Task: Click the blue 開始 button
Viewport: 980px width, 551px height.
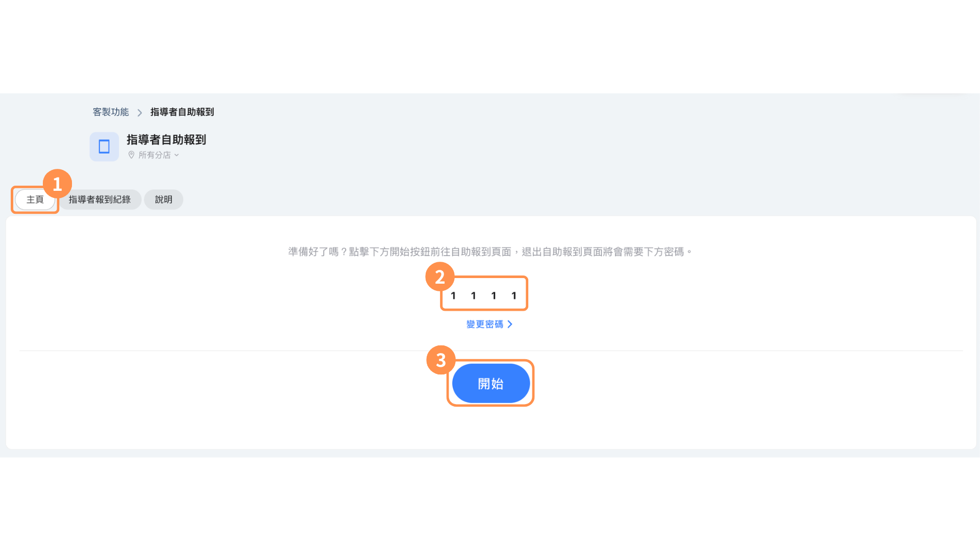Action: click(491, 383)
